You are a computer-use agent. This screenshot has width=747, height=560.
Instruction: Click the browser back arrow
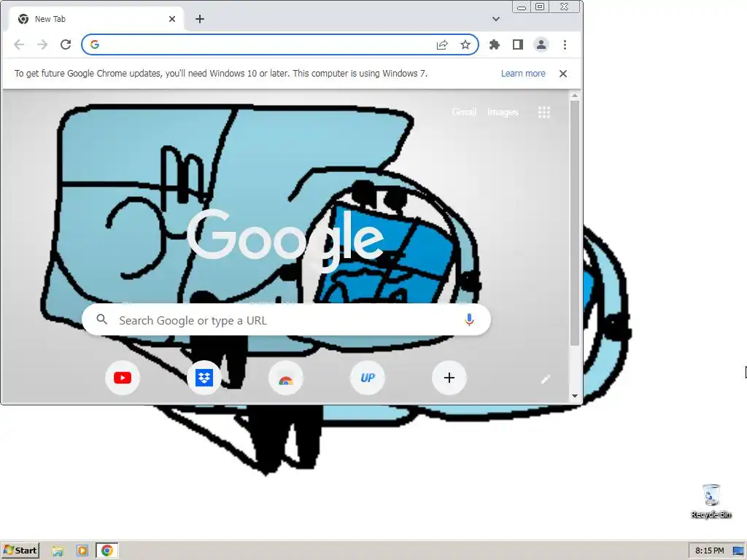click(x=19, y=44)
